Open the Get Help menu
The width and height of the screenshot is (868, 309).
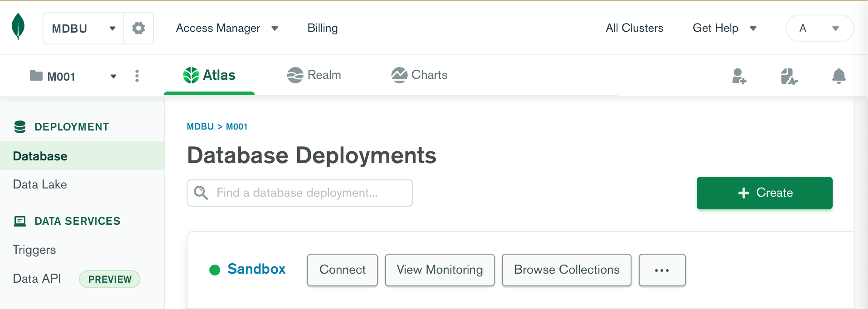tap(724, 28)
